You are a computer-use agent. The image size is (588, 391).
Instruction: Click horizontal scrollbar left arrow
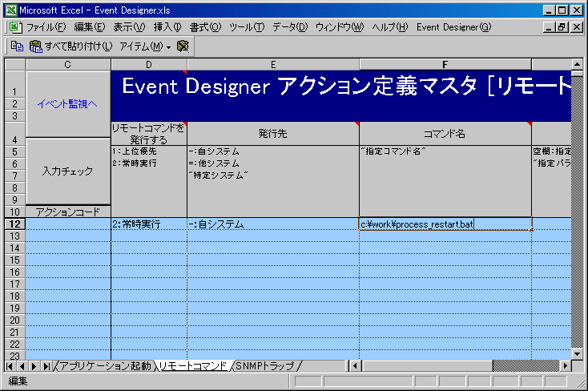click(x=355, y=366)
